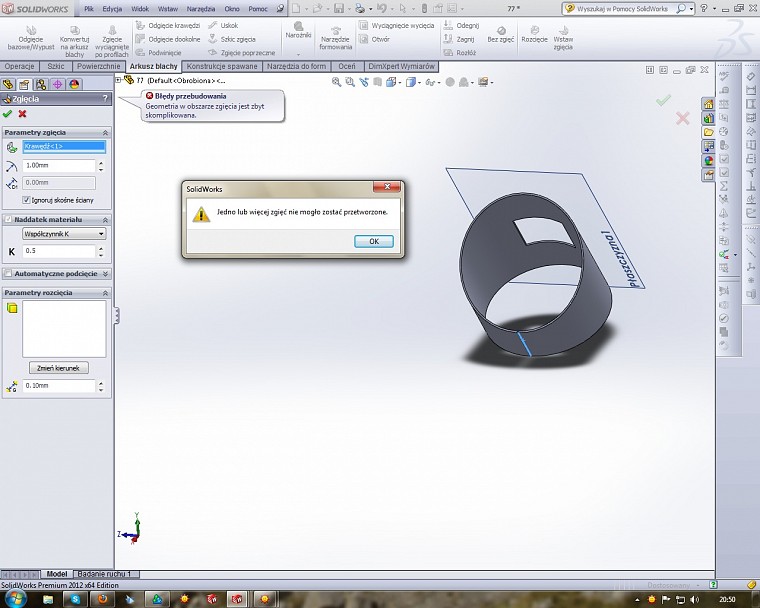Screen dimensions: 760x608
Task: Click the Zagnij tool
Action: click(x=459, y=39)
